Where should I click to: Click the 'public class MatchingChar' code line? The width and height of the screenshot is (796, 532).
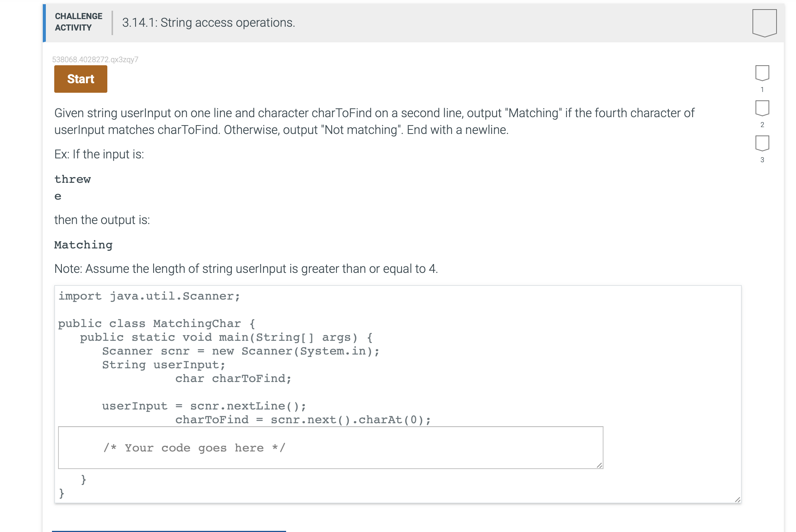pyautogui.click(x=157, y=324)
